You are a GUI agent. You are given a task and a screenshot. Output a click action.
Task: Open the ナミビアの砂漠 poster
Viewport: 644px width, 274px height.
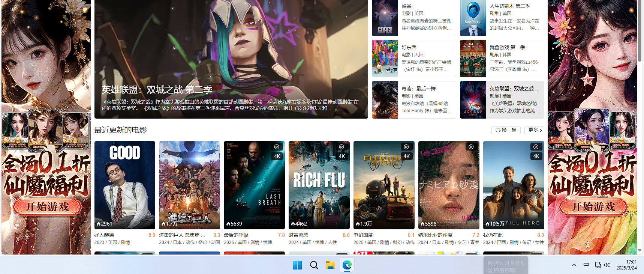point(449,185)
